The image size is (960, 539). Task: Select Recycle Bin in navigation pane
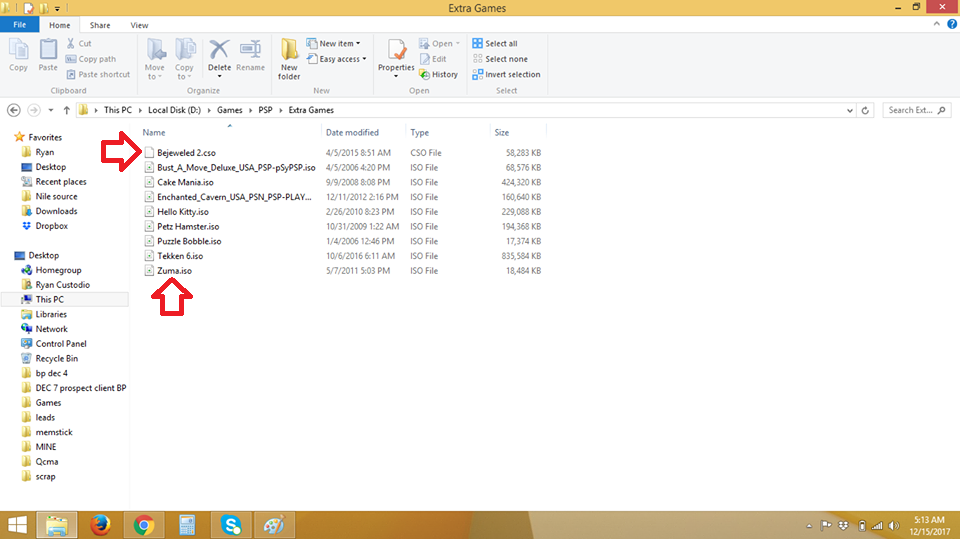click(x=56, y=358)
